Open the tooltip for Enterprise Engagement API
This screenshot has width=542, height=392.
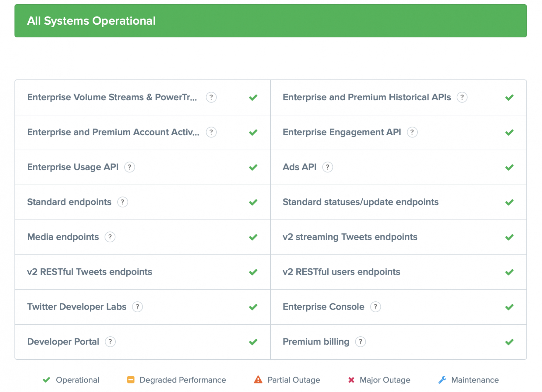pos(412,132)
